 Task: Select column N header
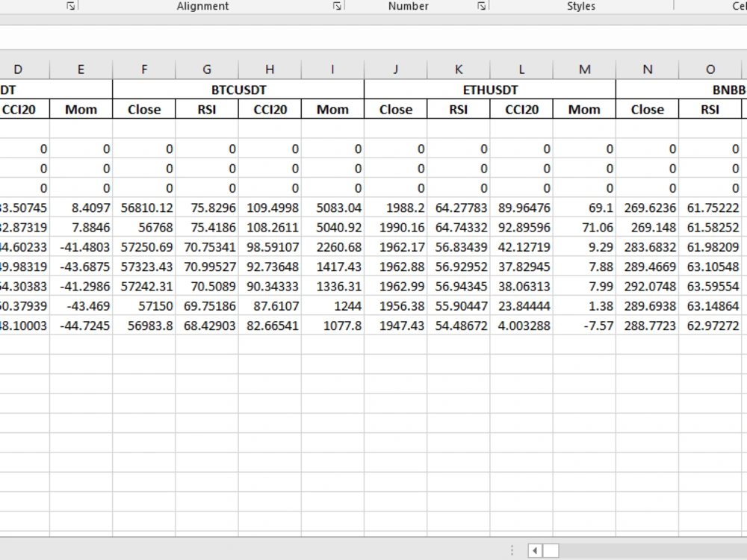pyautogui.click(x=647, y=69)
